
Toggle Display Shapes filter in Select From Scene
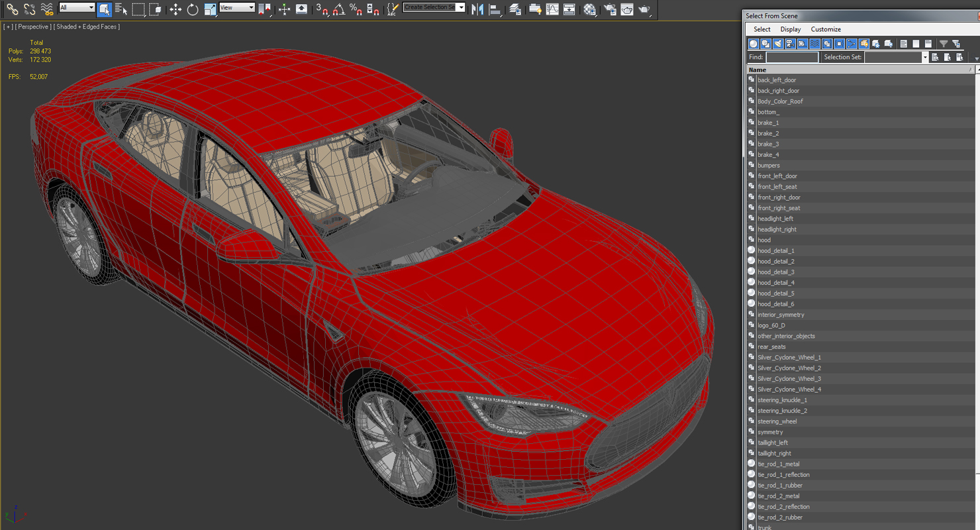click(766, 44)
